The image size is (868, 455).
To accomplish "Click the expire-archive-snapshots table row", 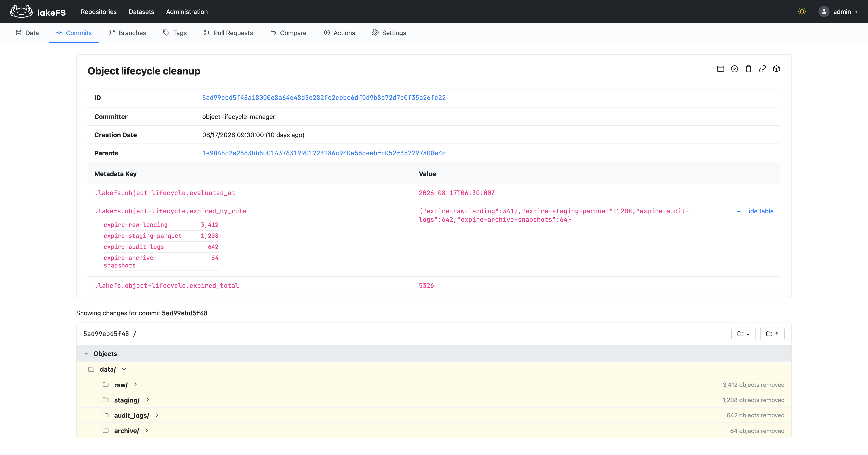I will 161,262.
